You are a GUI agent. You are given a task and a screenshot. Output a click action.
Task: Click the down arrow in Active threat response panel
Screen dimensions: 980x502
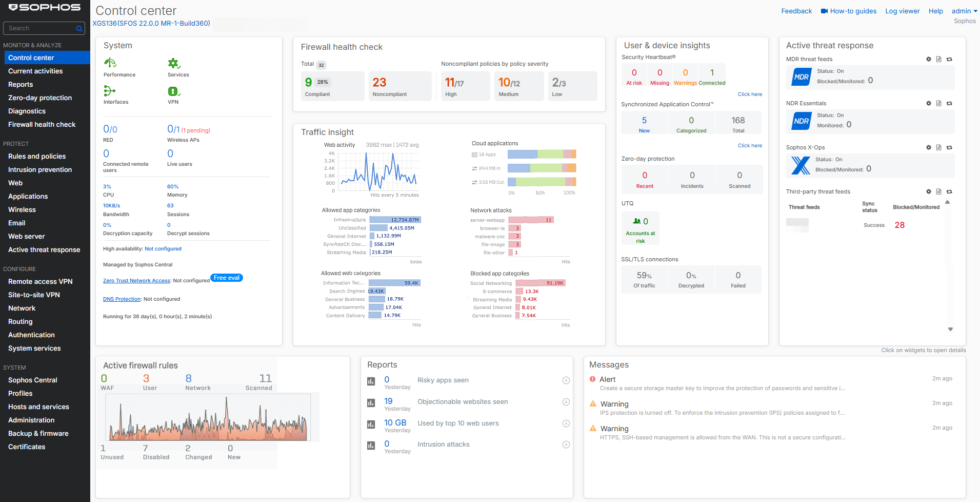coord(951,329)
